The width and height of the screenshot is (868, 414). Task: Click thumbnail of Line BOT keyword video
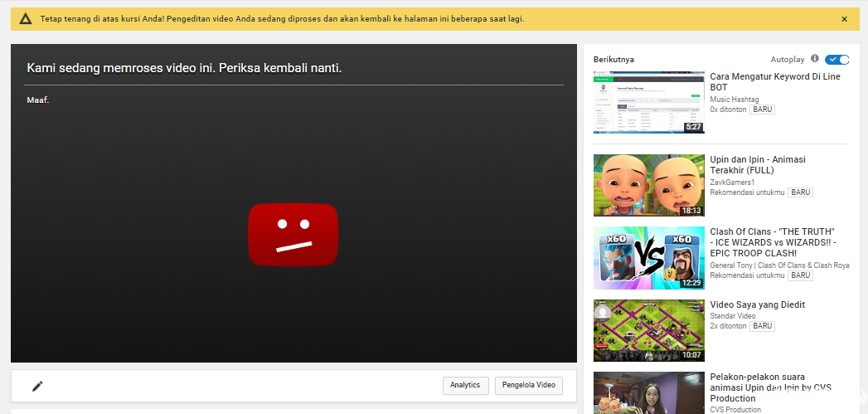coord(649,103)
